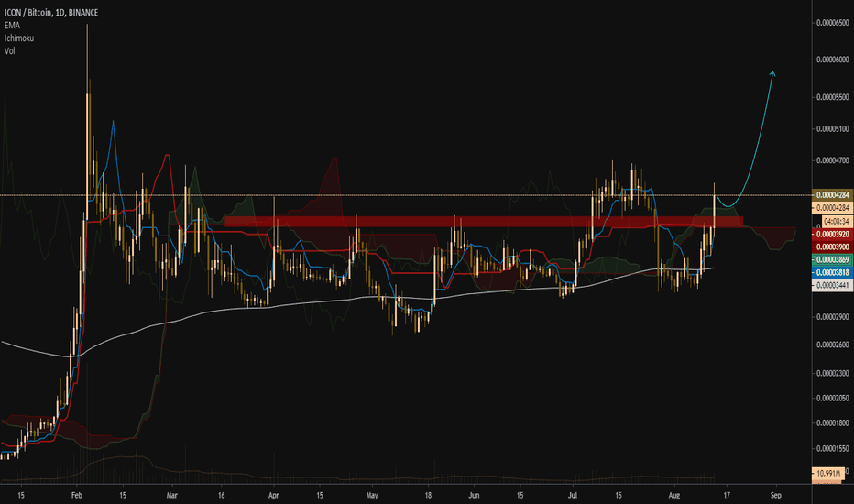Click the white 0.00003441 EMA price tag
The width and height of the screenshot is (854, 504).
coord(832,285)
